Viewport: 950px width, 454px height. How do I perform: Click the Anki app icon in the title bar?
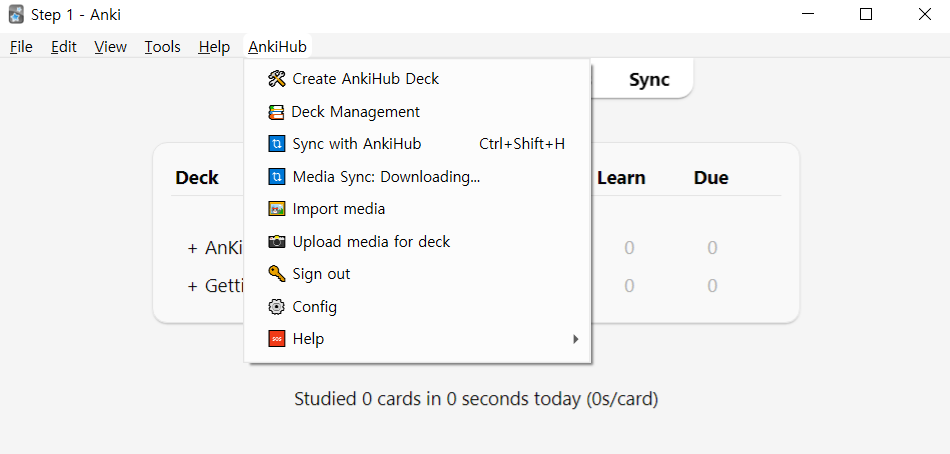(x=16, y=15)
